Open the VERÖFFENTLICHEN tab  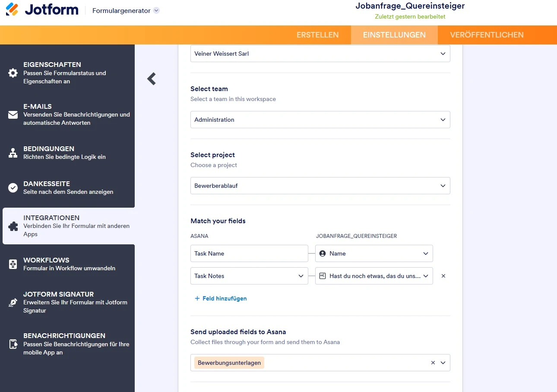486,35
